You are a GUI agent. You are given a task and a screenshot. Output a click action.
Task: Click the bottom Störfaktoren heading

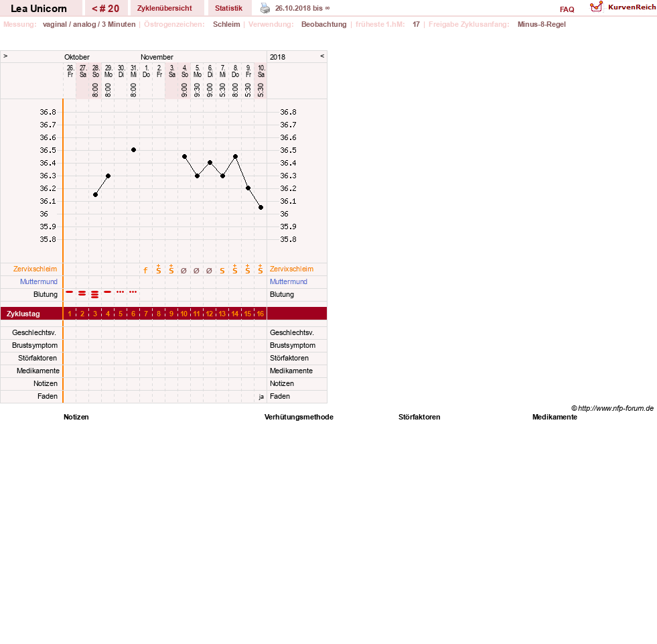(x=419, y=417)
